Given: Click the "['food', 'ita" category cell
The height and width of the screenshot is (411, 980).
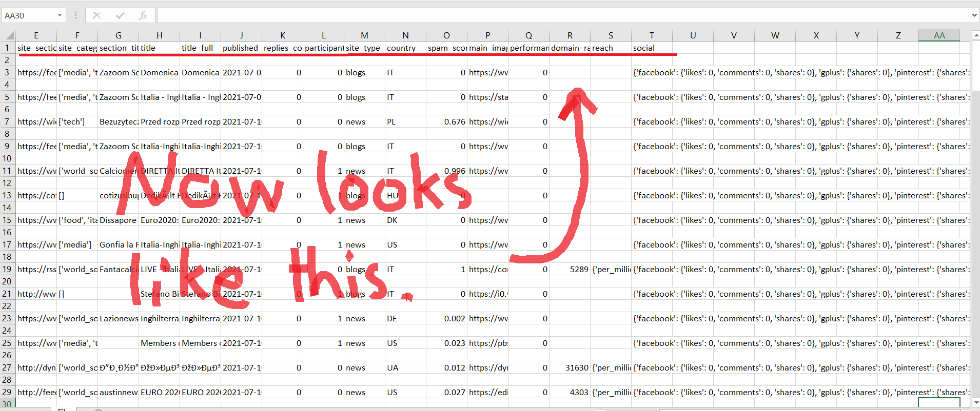Looking at the screenshot, I should [77, 220].
